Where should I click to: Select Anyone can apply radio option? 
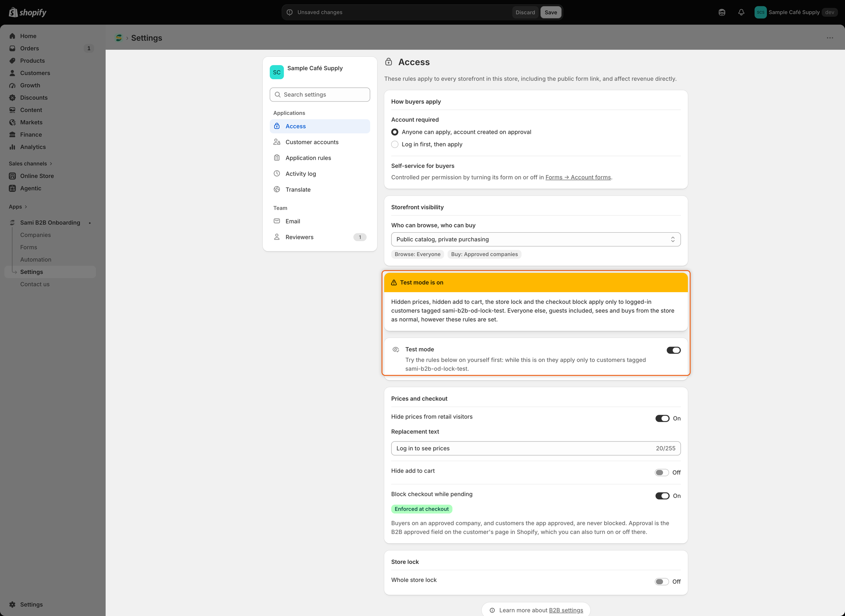click(395, 132)
